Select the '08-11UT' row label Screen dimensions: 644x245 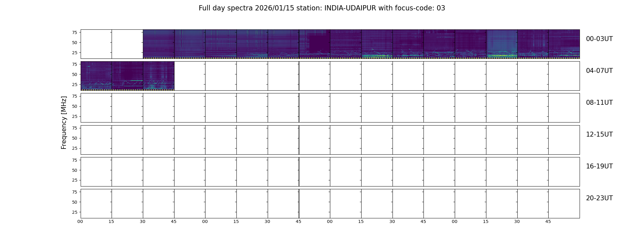click(599, 103)
